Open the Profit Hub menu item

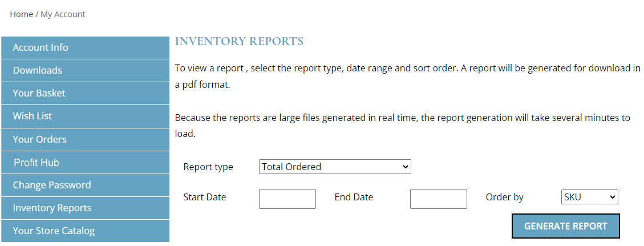pyautogui.click(x=86, y=162)
